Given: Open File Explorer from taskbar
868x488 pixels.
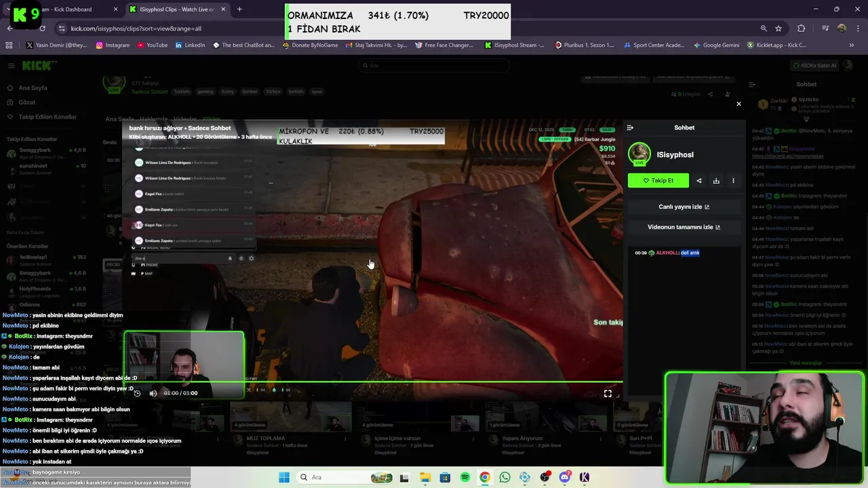Looking at the screenshot, I should (425, 477).
